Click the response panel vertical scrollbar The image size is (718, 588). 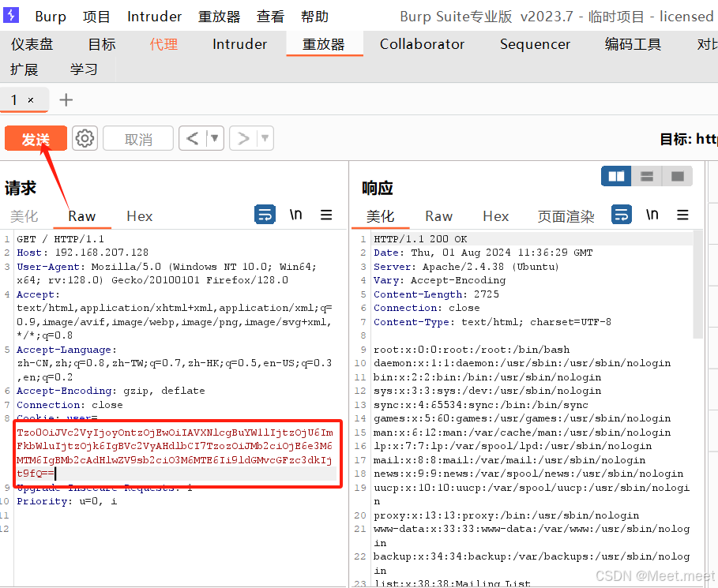(697, 285)
